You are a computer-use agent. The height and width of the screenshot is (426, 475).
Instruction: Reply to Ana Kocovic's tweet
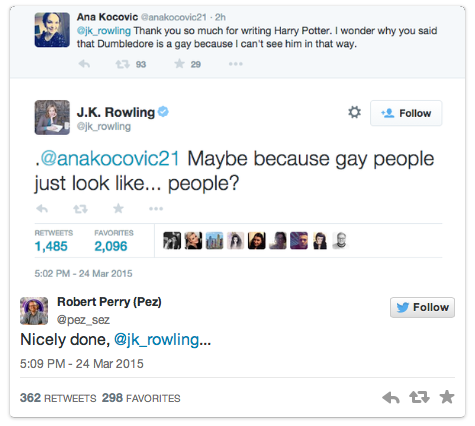click(x=84, y=64)
